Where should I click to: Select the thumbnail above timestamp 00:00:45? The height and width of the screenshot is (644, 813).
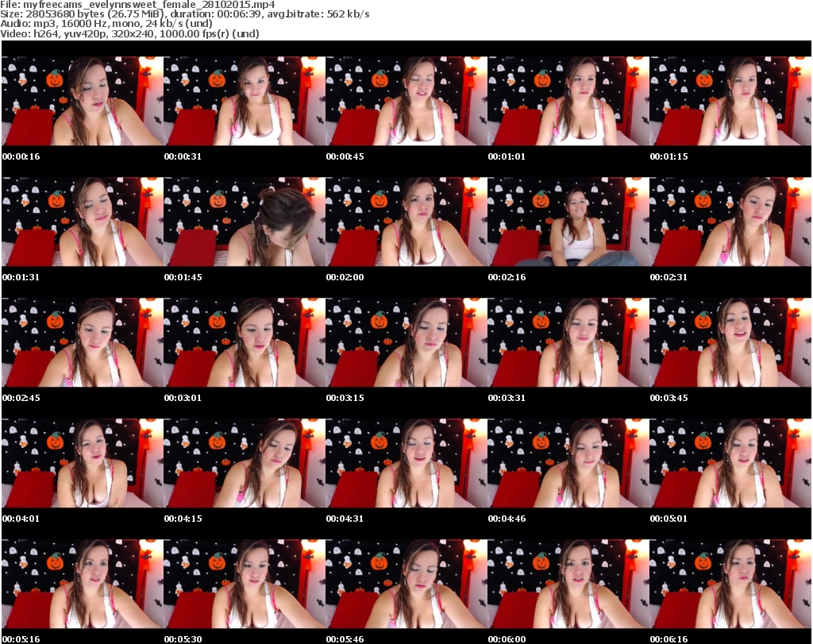[406, 101]
